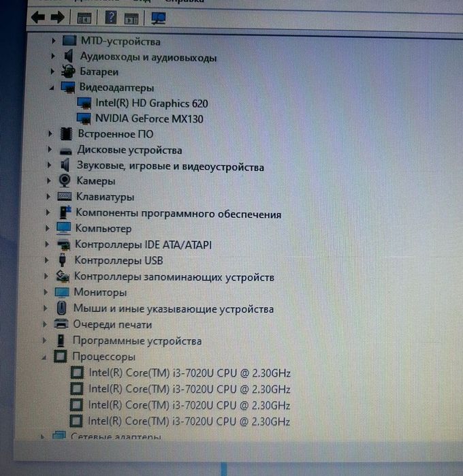Screen dimensions: 463x476
Task: Expand the Клавиатуры category arrow
Action: 48,196
